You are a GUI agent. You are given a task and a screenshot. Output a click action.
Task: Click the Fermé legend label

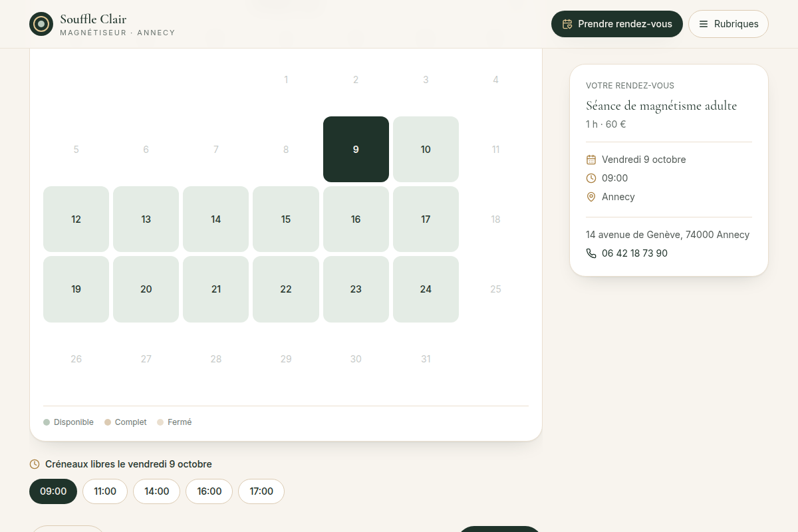[x=180, y=422]
